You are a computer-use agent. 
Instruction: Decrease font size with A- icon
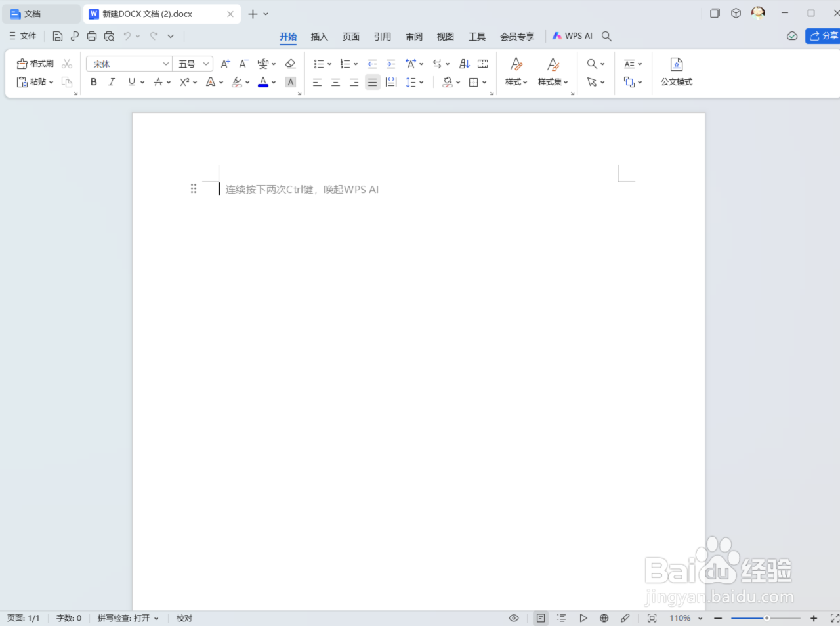tap(243, 64)
